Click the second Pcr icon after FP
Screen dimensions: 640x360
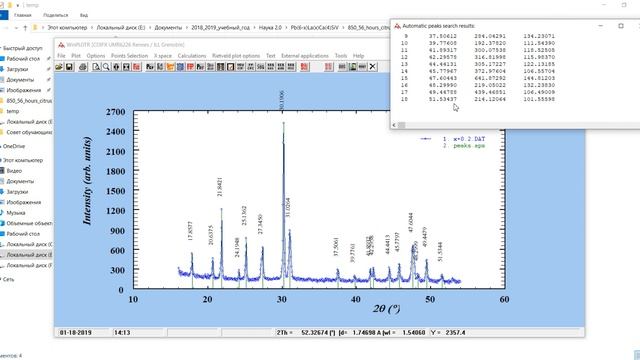(200, 67)
